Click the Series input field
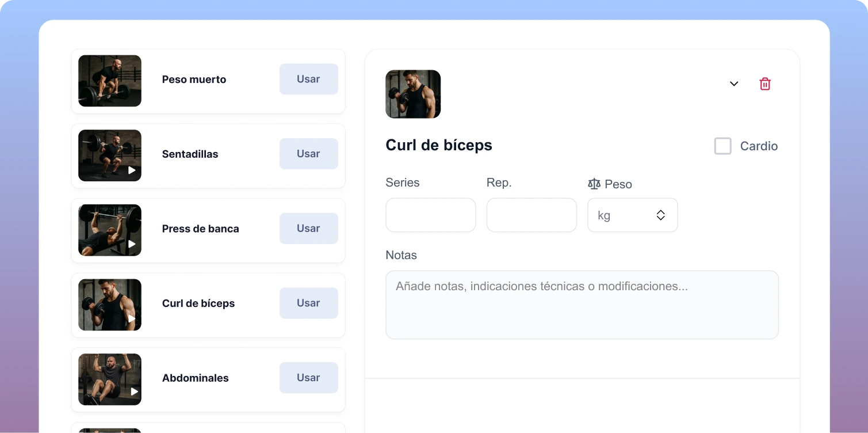 pos(430,215)
